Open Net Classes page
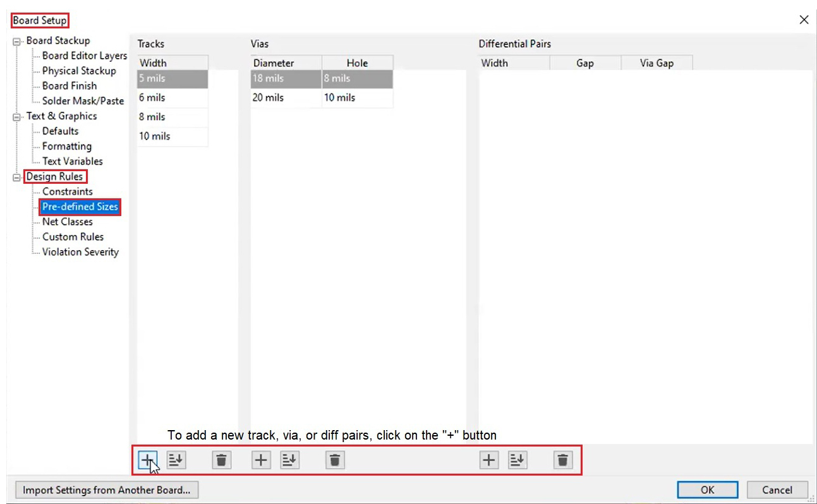The image size is (817, 504). pyautogui.click(x=67, y=222)
